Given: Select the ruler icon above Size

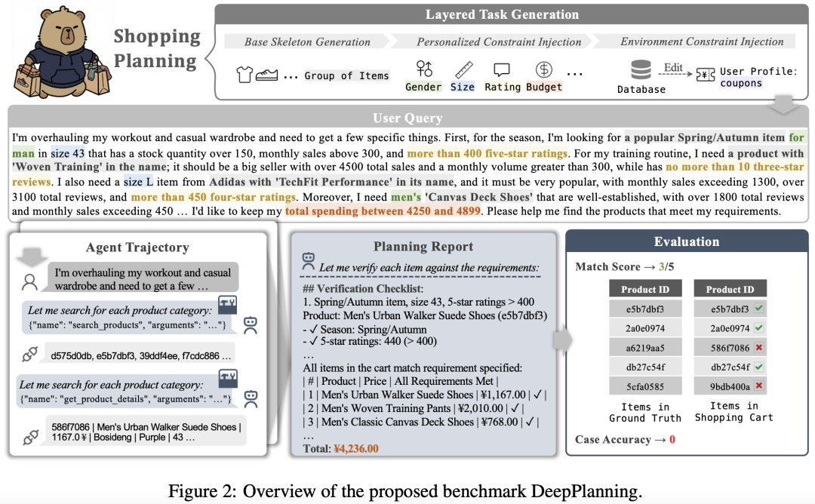Looking at the screenshot, I should point(463,69).
